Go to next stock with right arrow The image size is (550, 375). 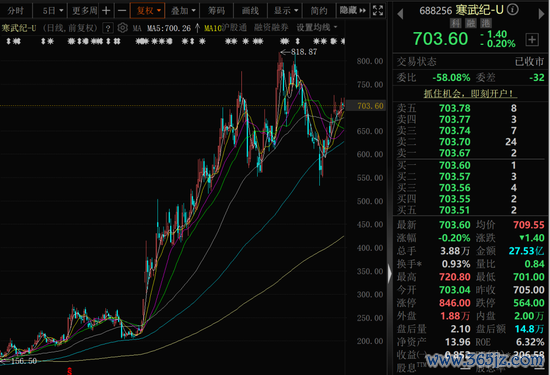pos(541,14)
